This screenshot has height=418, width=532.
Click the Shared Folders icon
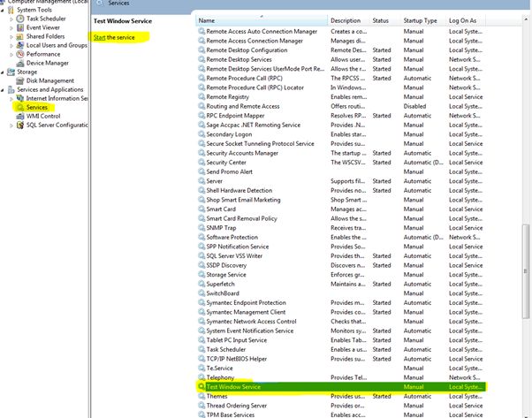20,36
